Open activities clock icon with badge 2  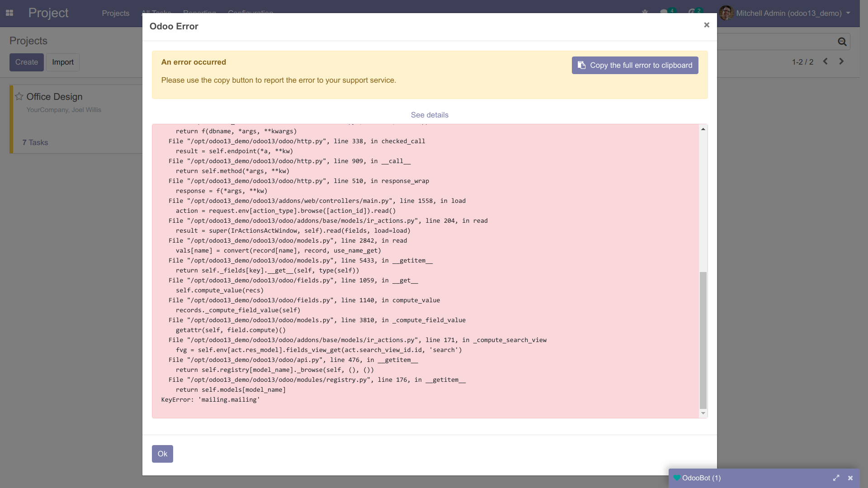(695, 12)
